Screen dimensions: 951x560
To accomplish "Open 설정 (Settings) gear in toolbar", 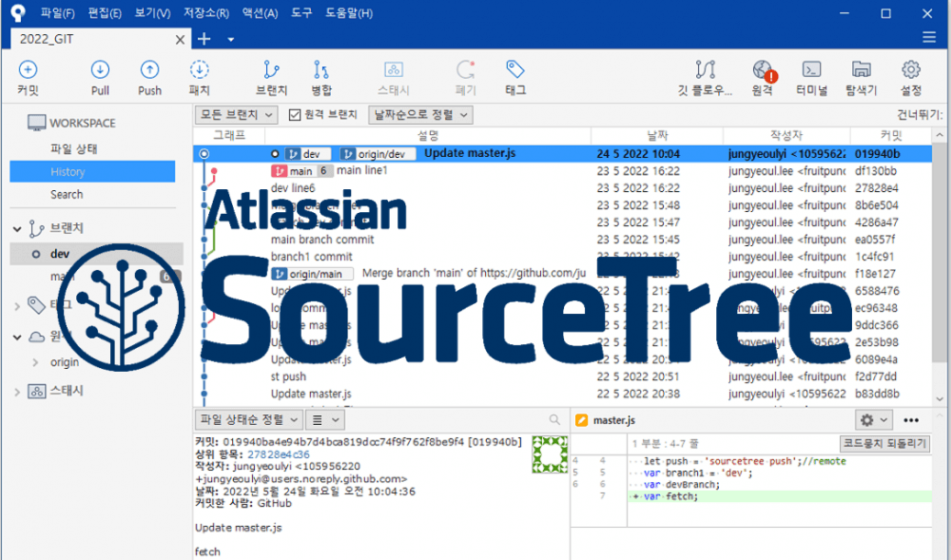I will (x=910, y=69).
